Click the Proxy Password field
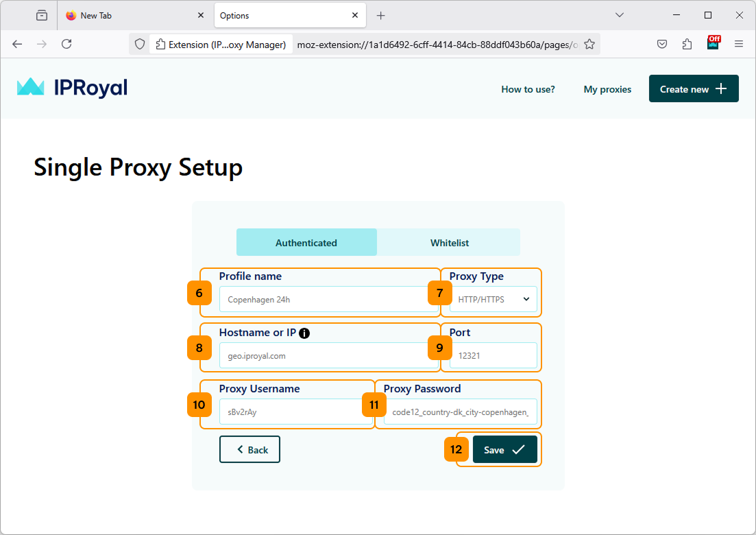 click(x=461, y=412)
